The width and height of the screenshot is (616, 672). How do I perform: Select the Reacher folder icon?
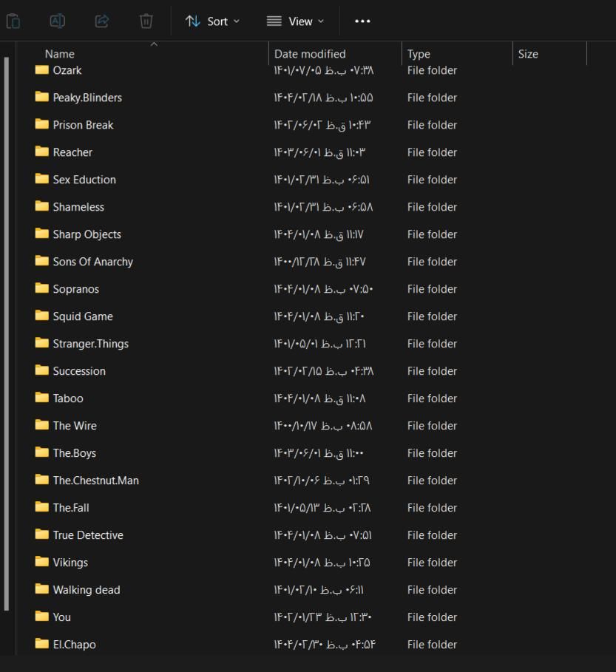[41, 152]
